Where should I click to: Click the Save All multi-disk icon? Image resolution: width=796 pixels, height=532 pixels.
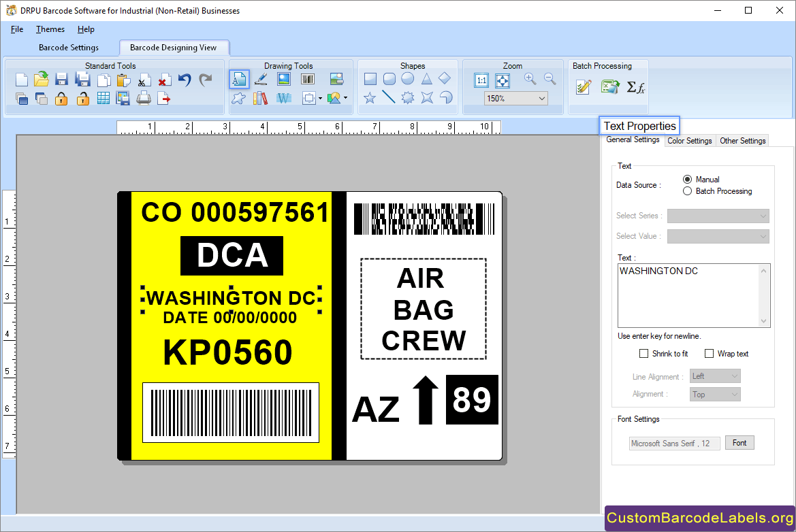click(x=82, y=79)
